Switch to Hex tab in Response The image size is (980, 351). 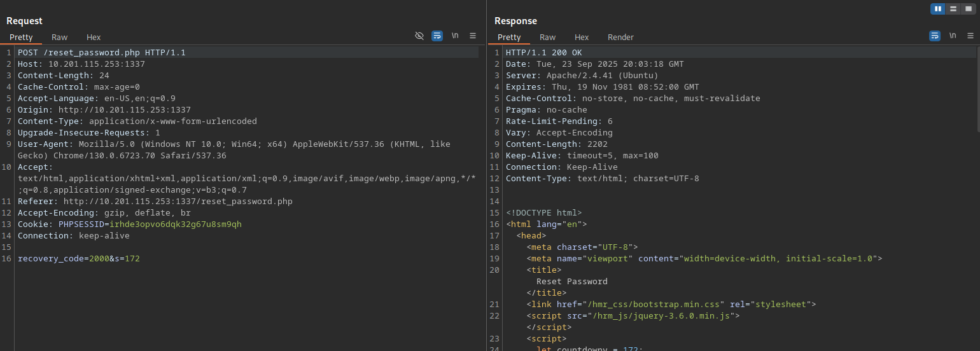click(x=582, y=38)
